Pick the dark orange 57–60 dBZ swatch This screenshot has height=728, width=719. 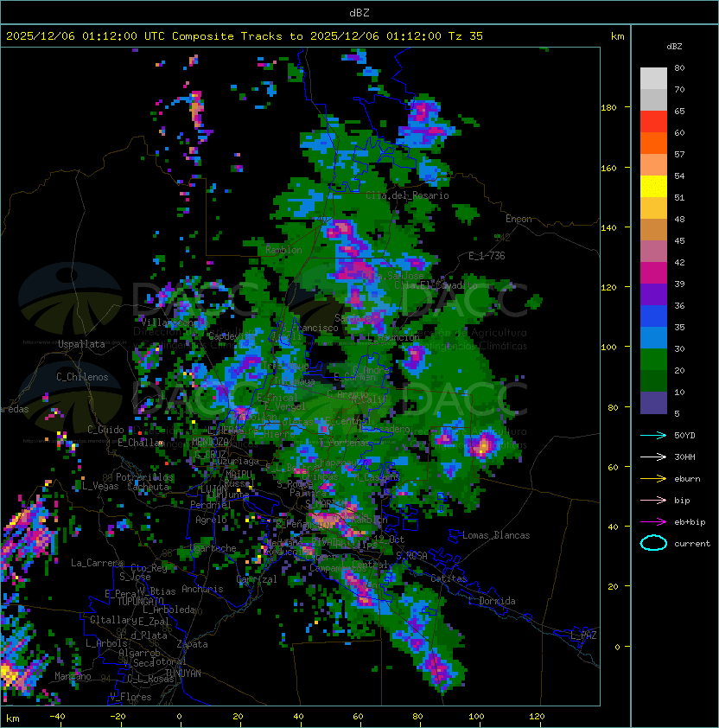pos(653,143)
